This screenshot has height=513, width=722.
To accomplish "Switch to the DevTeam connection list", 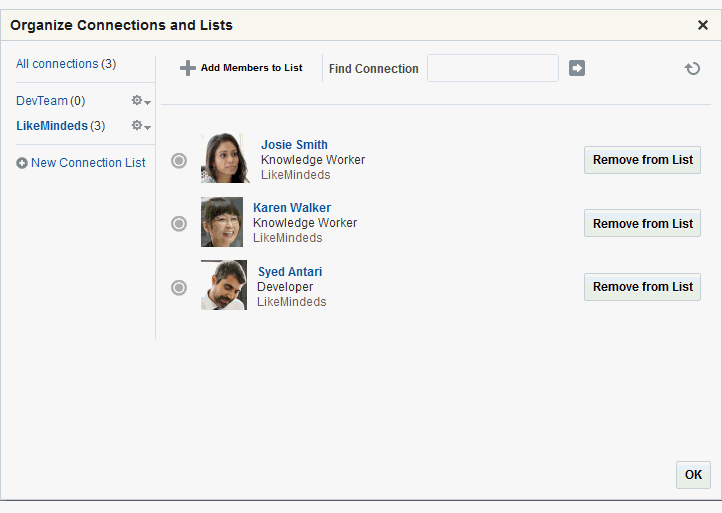I will 42,101.
